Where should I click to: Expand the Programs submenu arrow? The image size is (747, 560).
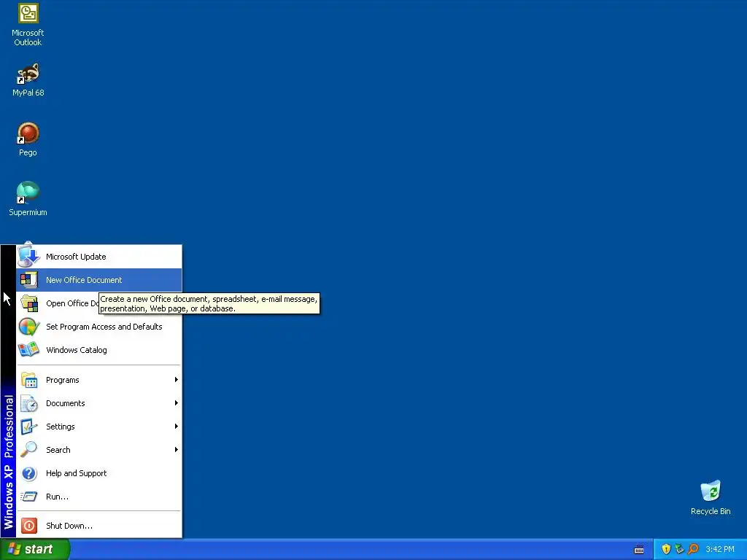(x=177, y=379)
